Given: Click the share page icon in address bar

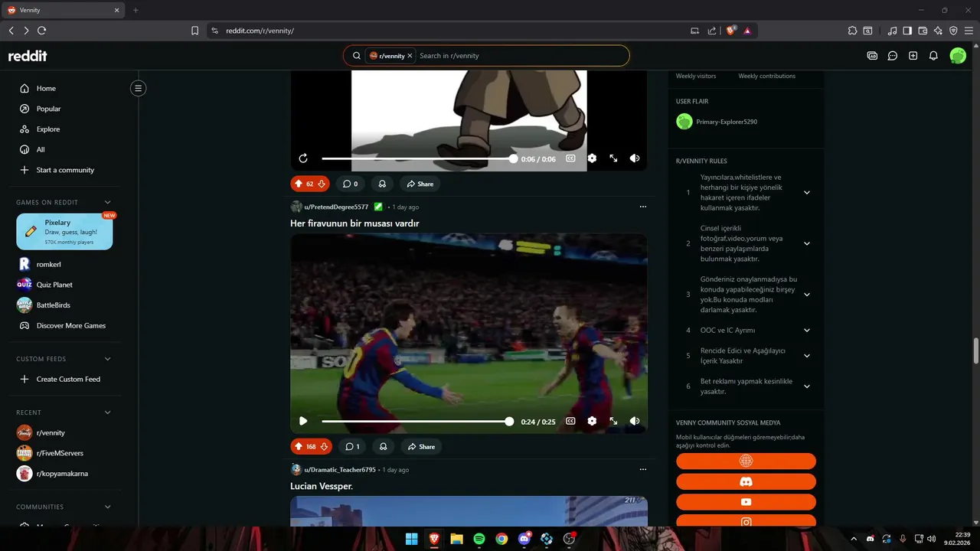Looking at the screenshot, I should (712, 31).
